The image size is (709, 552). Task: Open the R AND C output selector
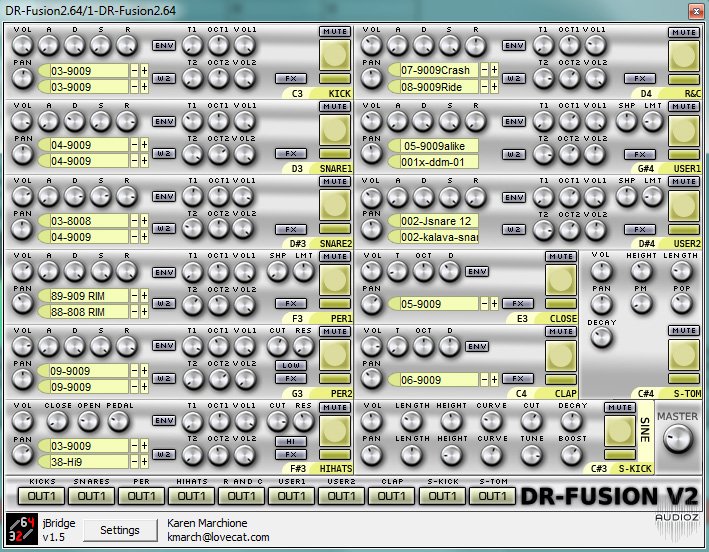tap(241, 496)
